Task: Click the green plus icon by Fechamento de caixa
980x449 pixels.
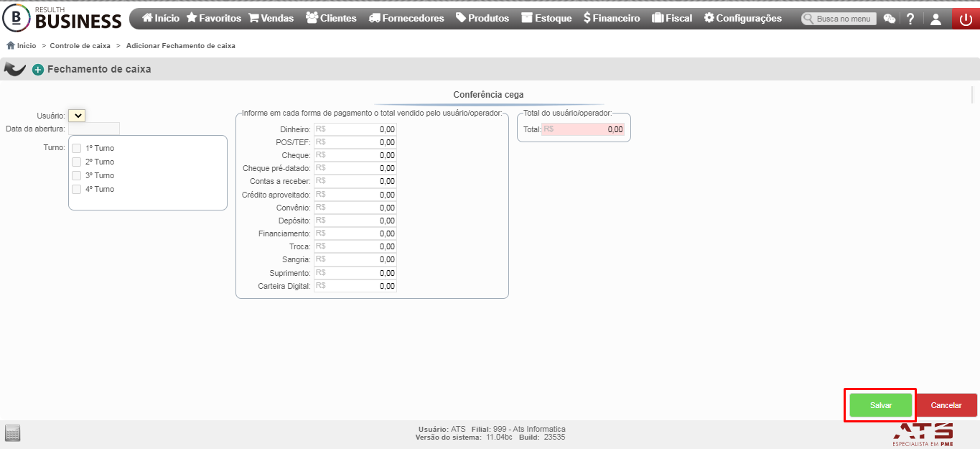Action: (38, 70)
